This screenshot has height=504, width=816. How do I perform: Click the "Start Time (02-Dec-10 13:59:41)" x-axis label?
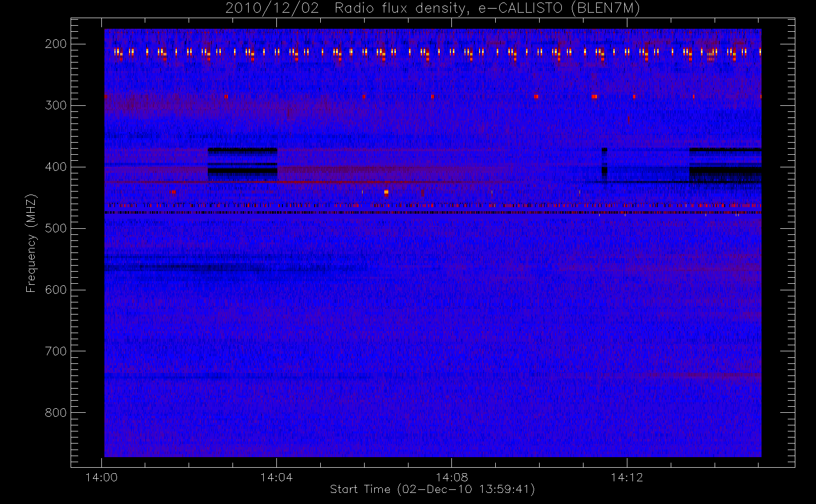pos(433,489)
